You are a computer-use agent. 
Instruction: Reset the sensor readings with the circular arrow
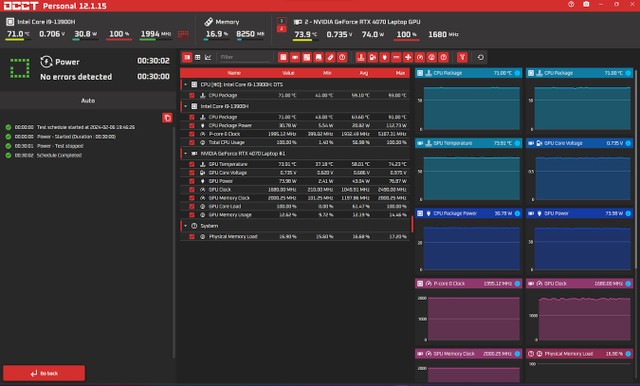(481, 58)
